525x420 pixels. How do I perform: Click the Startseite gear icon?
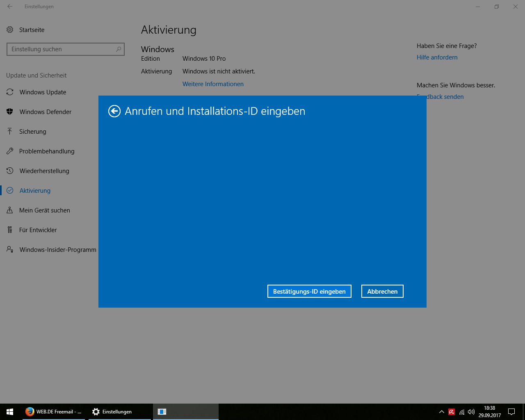pyautogui.click(x=10, y=30)
